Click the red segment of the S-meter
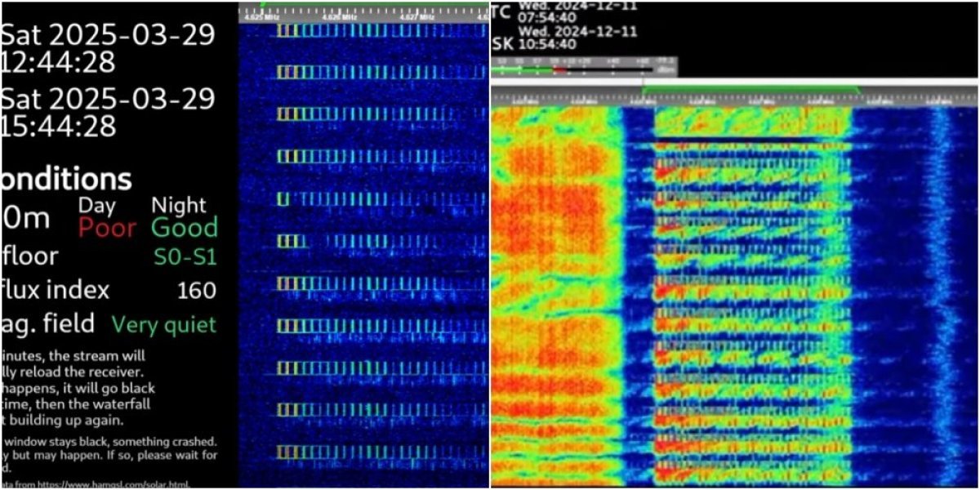The height and width of the screenshot is (490, 980). click(559, 69)
